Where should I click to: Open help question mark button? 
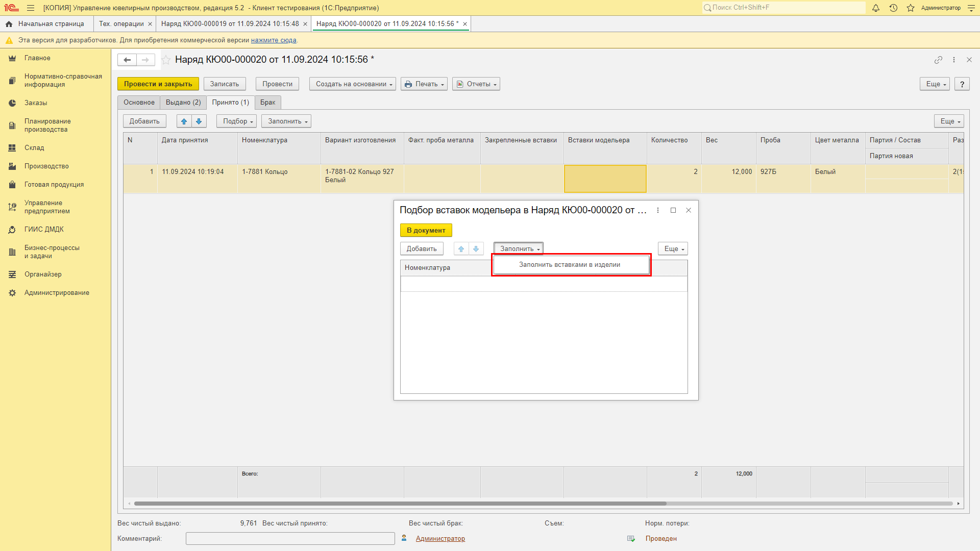pyautogui.click(x=962, y=84)
